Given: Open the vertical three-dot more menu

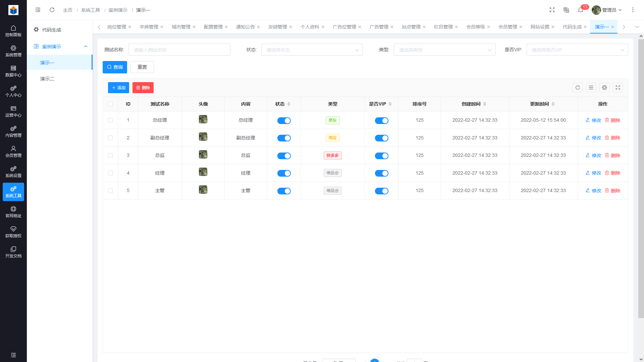Looking at the screenshot, I should point(633,10).
